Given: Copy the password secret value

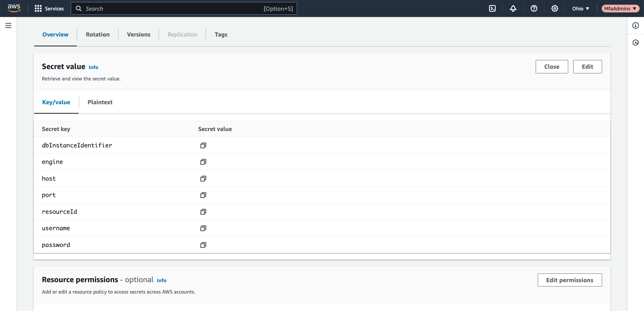Looking at the screenshot, I should (203, 245).
